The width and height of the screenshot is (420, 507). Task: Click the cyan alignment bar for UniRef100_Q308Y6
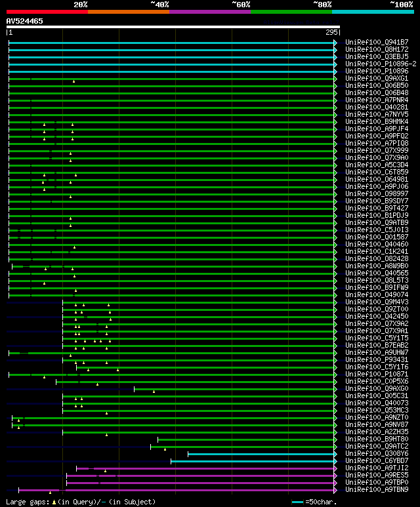point(261,455)
